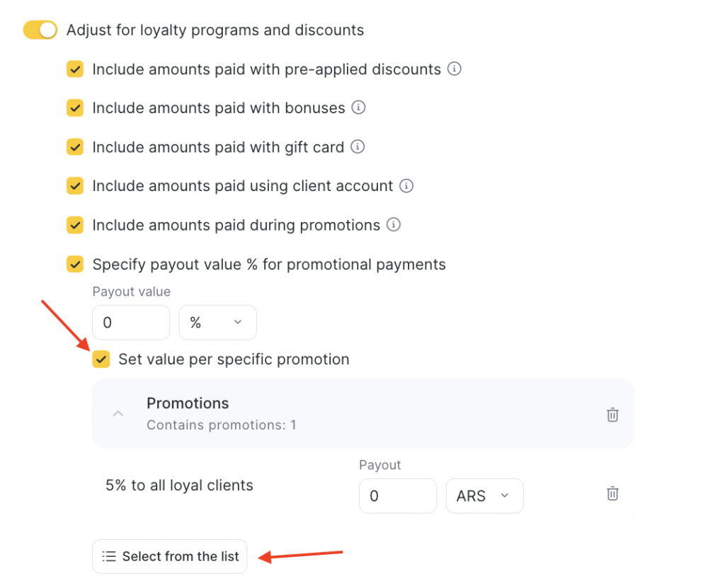Uncheck Include amounts paid using client account
The image size is (725, 588).
click(x=75, y=186)
